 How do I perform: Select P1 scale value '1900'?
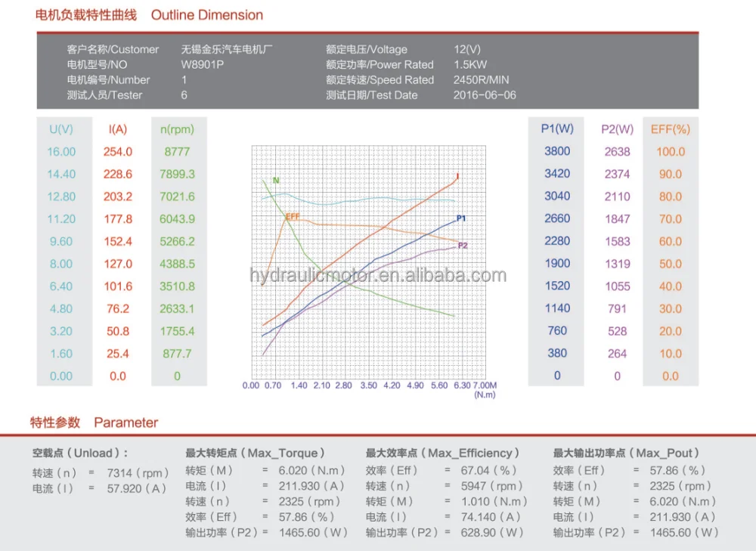pyautogui.click(x=557, y=264)
